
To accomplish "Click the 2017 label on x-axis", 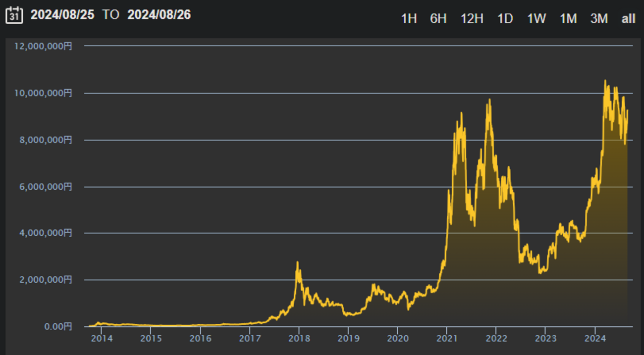I will [x=250, y=338].
